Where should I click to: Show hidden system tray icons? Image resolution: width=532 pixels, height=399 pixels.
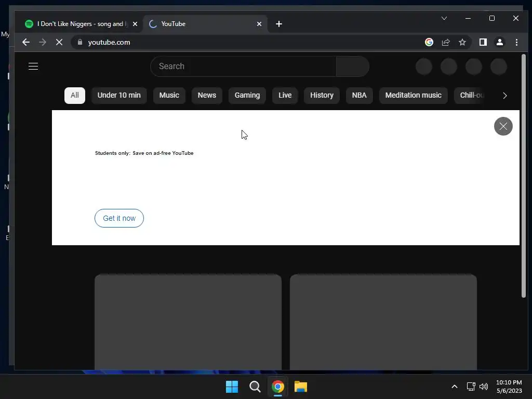pyautogui.click(x=454, y=387)
